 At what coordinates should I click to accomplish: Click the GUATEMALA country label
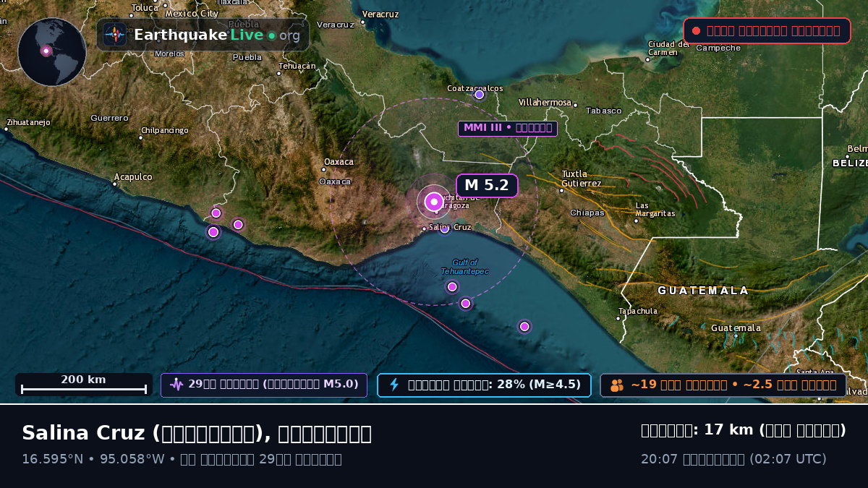tap(703, 291)
